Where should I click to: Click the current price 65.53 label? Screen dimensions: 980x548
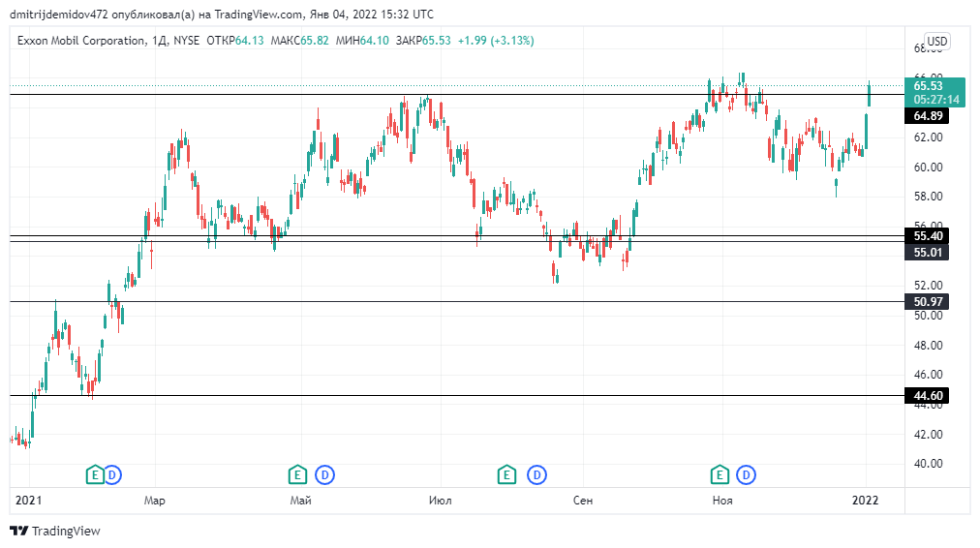tap(935, 93)
